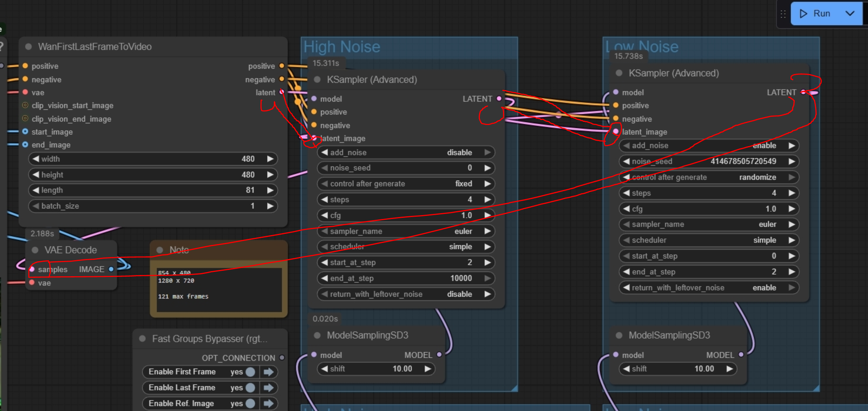Screen dimensions: 868x411
Task: Open Low Noise scheduler simple dropdown
Action: (709, 240)
